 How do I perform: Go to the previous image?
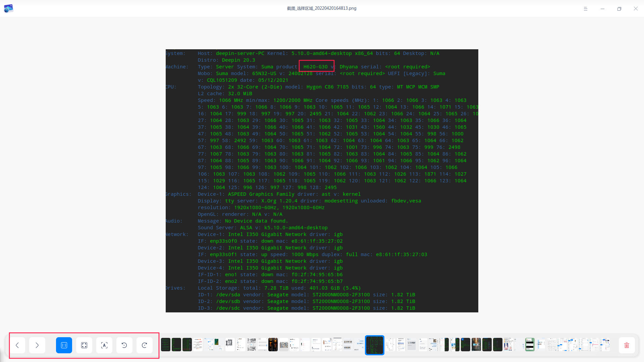point(17,345)
